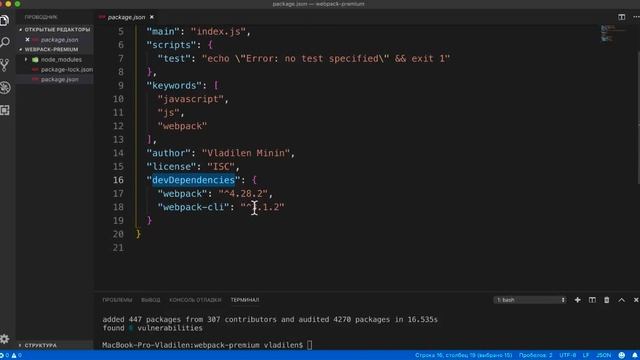
Task: Open the notifications bell in the status bar
Action: (x=635, y=356)
